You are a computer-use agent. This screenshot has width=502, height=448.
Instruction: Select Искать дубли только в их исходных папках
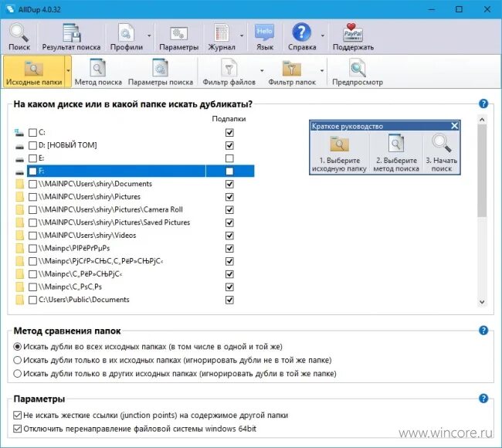tap(17, 360)
